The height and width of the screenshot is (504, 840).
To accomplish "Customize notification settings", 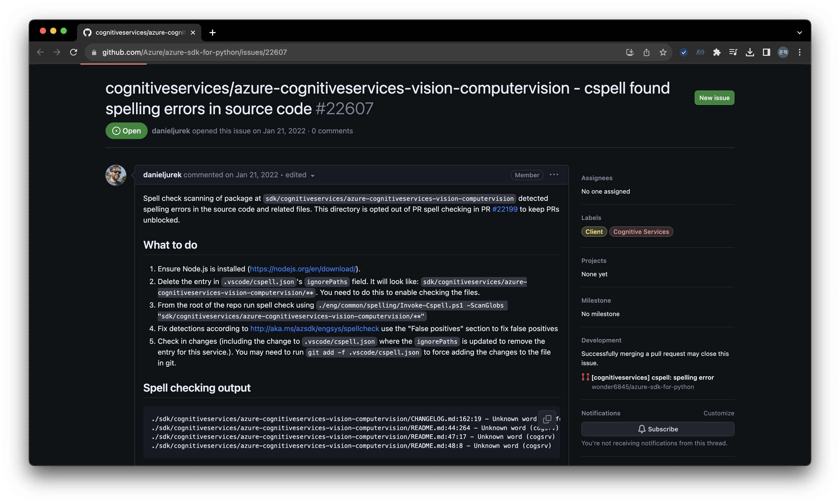I will (719, 413).
